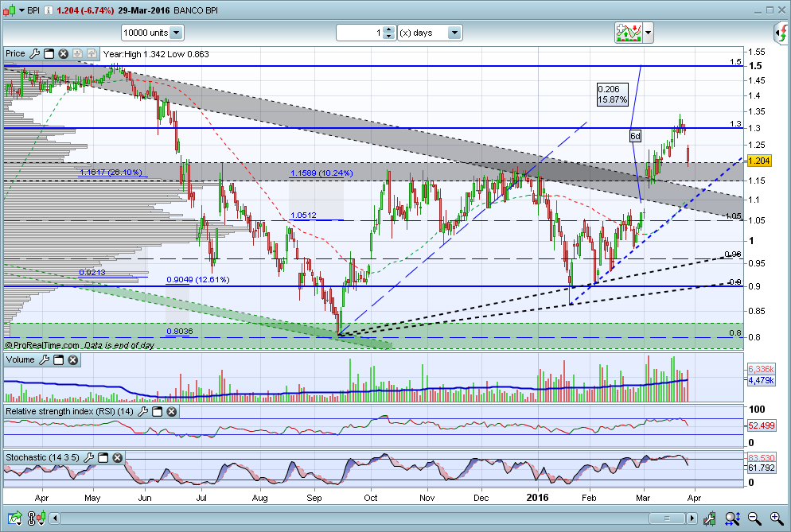The height and width of the screenshot is (532, 791).
Task: Open the BPI info icon
Action: pos(48,10)
